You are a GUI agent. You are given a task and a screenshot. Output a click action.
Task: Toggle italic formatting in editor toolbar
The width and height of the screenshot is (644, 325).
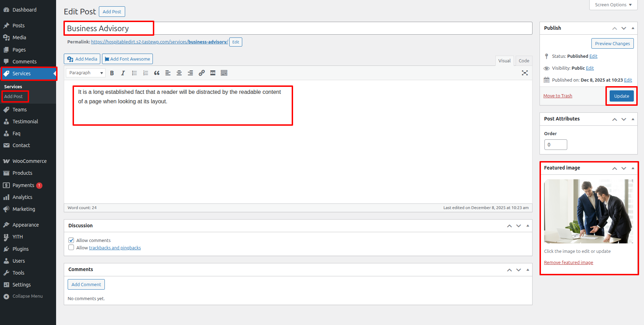point(123,73)
